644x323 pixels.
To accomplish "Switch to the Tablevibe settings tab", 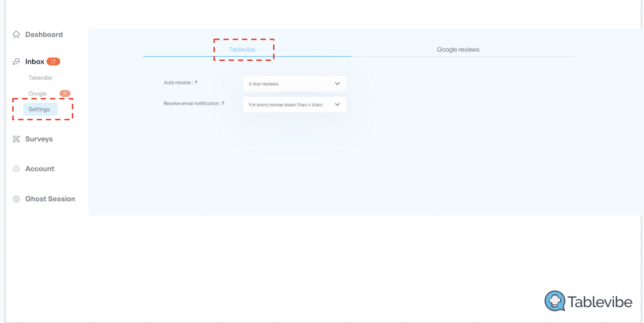I will [242, 50].
